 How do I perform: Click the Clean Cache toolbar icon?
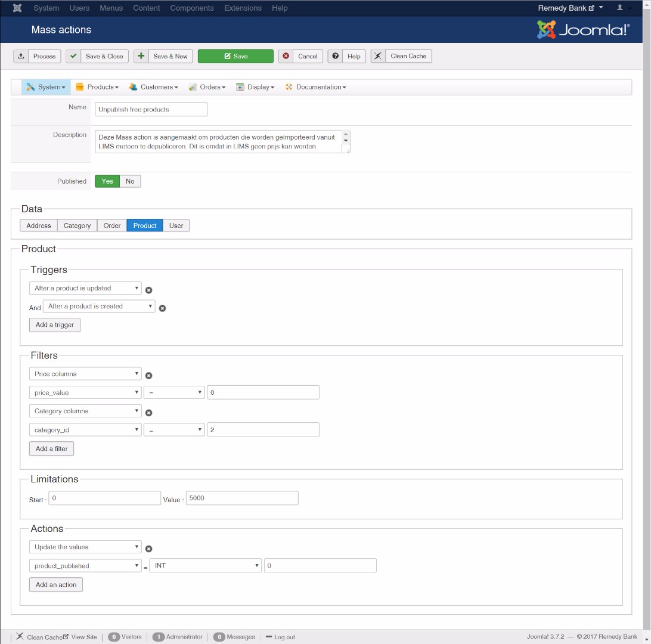coord(378,56)
